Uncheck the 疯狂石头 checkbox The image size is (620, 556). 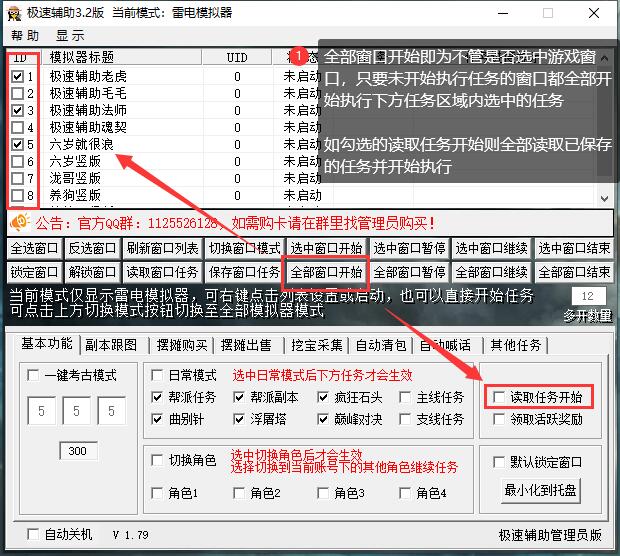[x=323, y=397]
